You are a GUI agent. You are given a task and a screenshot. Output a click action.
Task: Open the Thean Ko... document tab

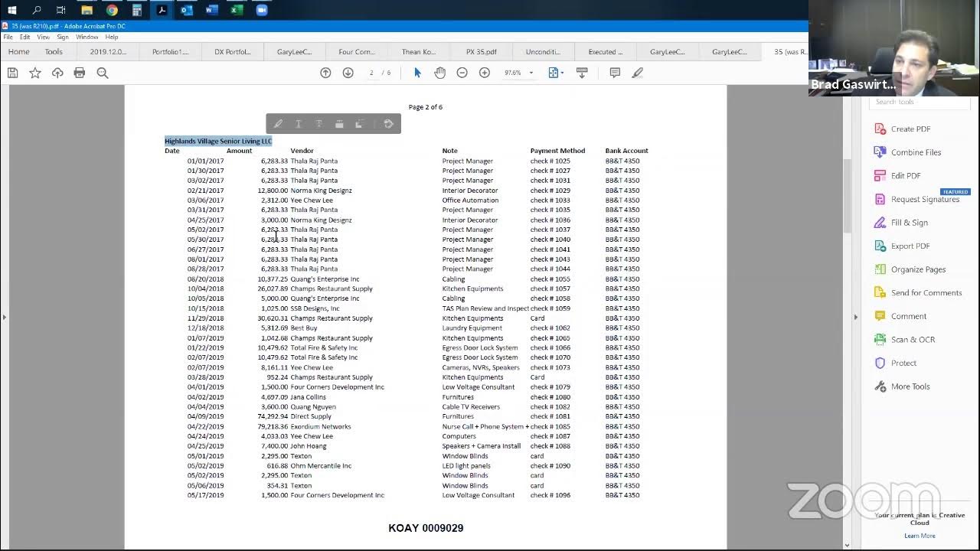[x=419, y=52]
